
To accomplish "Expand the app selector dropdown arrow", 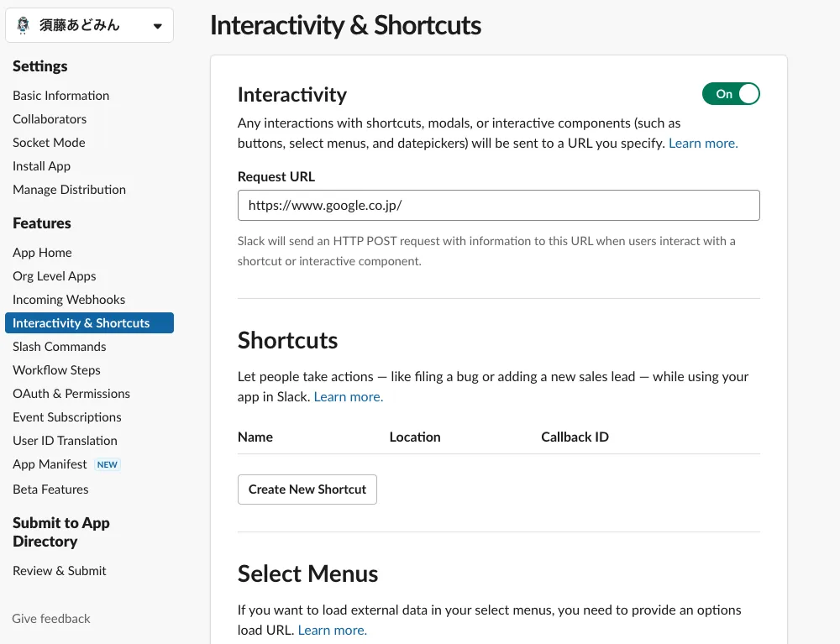I will click(x=158, y=26).
